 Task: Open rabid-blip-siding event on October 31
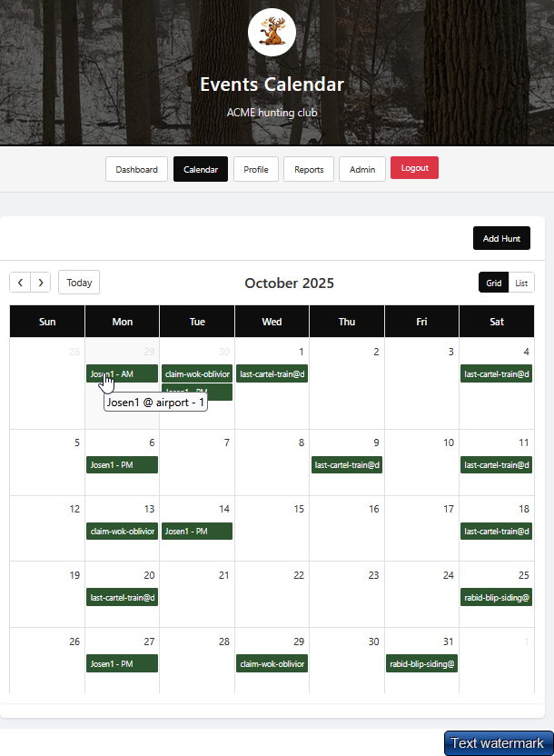click(421, 663)
